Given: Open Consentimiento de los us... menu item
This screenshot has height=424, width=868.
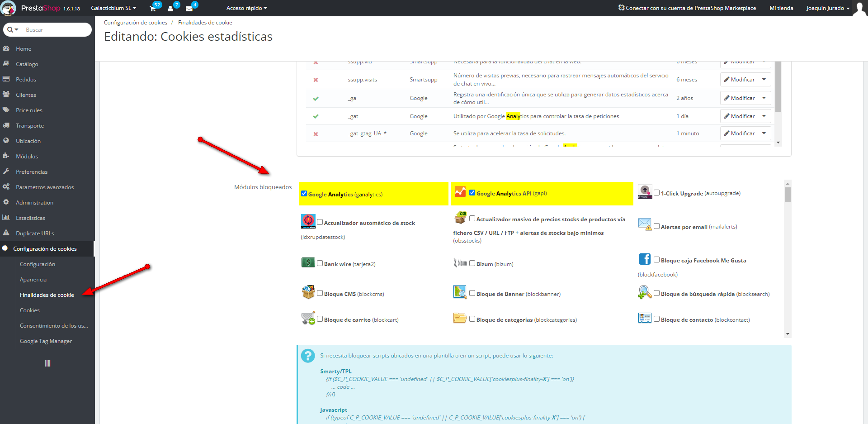Looking at the screenshot, I should click(54, 326).
